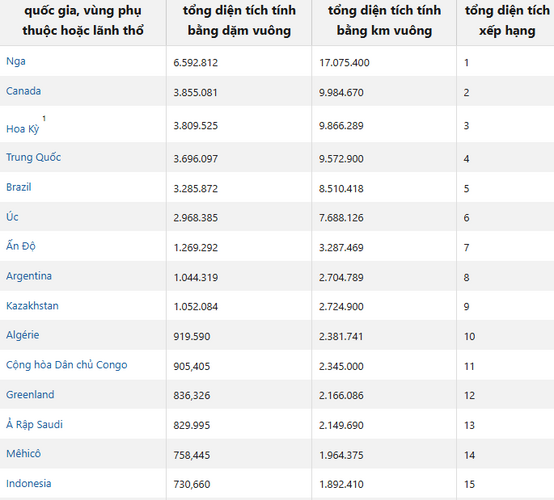The image size is (554, 500).
Task: Open the Mêhicô country link
Action: point(24,453)
